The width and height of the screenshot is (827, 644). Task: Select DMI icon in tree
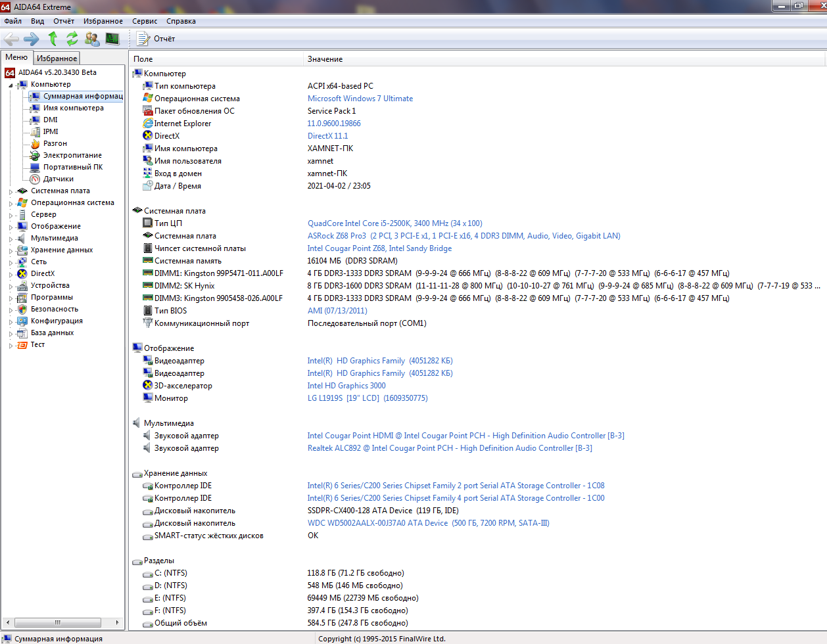tap(35, 120)
